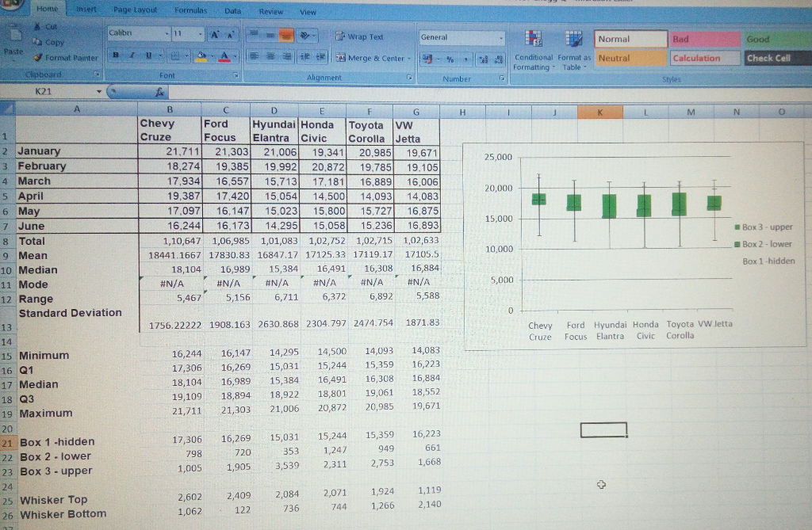
Task: Select the row 21 header
Action: (x=7, y=443)
